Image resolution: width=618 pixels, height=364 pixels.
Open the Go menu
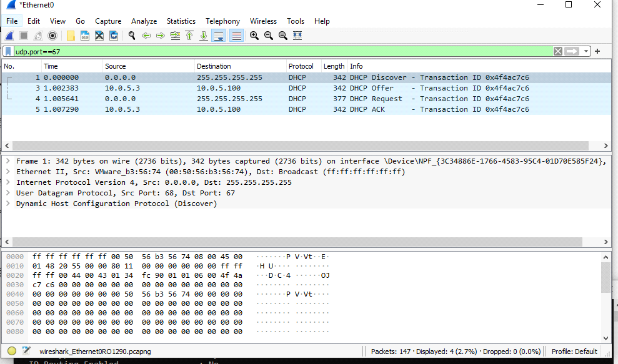[81, 21]
